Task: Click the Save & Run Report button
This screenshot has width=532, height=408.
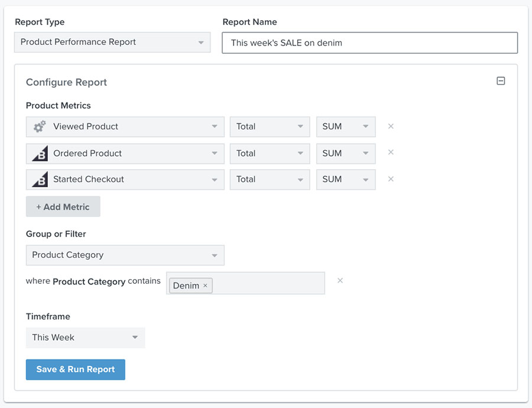Action: (75, 369)
